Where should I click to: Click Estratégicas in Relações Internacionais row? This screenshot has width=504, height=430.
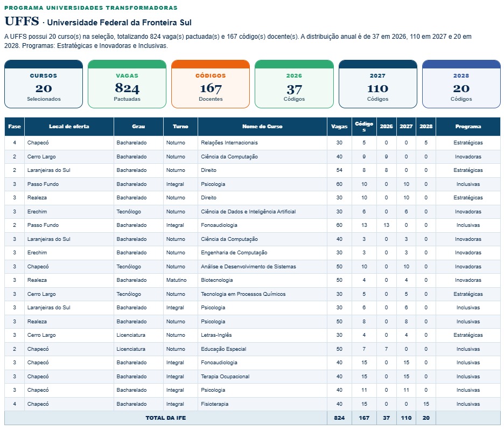[x=468, y=143]
